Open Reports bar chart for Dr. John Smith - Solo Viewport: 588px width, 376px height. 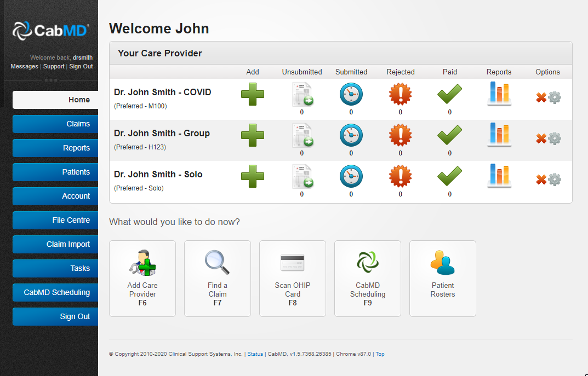pyautogui.click(x=499, y=176)
